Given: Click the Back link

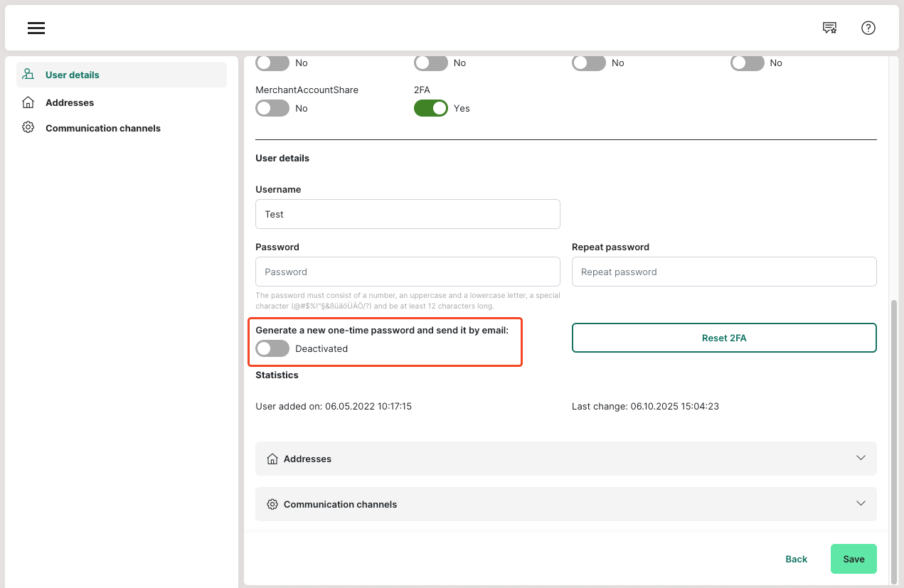Looking at the screenshot, I should pyautogui.click(x=796, y=559).
